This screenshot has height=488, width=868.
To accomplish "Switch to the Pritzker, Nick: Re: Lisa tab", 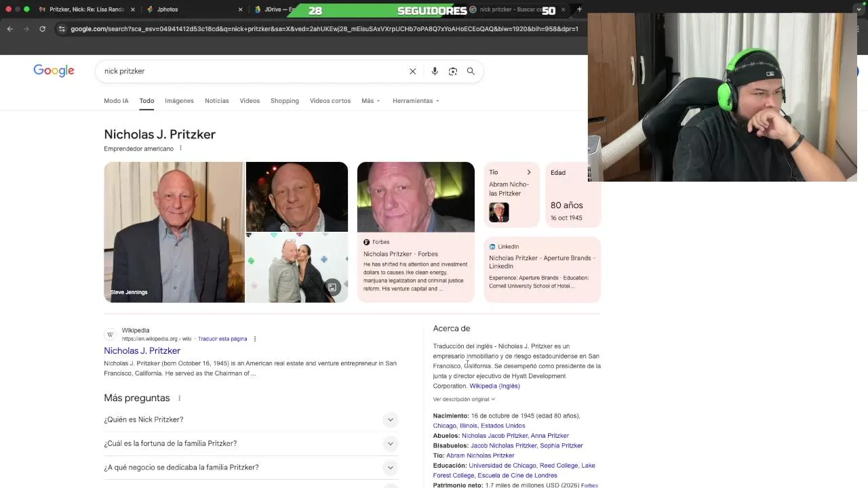I will (86, 9).
